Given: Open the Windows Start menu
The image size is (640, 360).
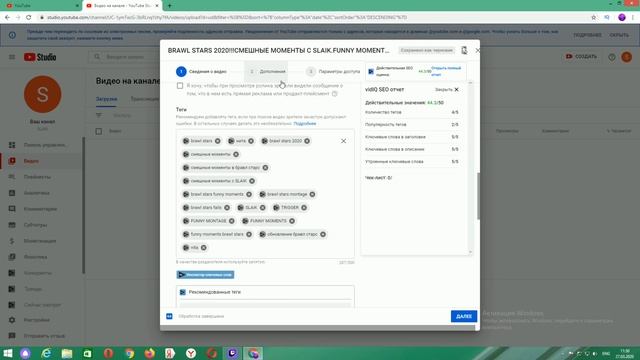Looking at the screenshot, I should point(7,353).
